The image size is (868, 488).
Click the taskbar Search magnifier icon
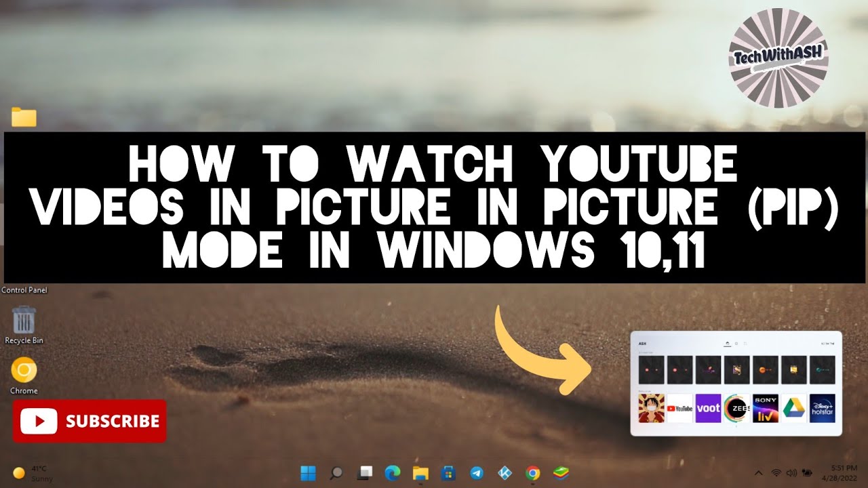pos(336,472)
